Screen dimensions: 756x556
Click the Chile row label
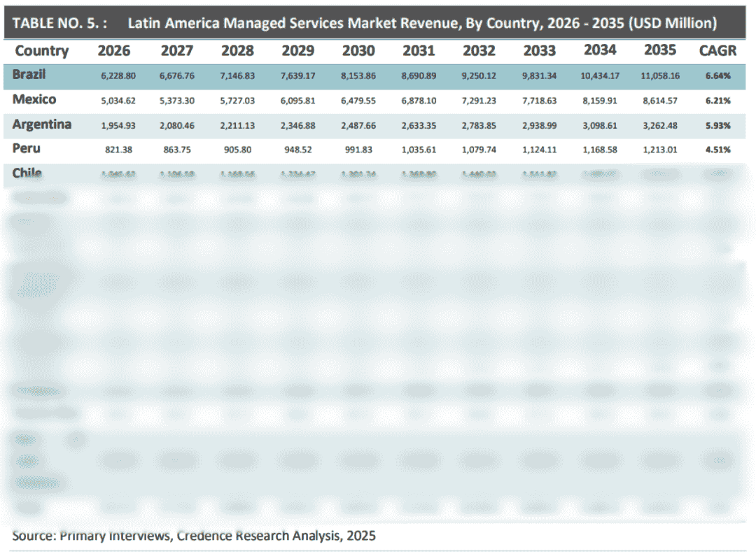[x=27, y=173]
